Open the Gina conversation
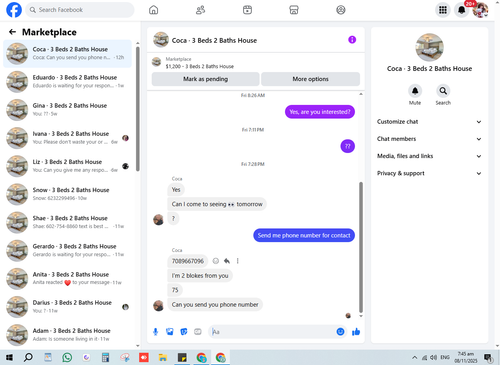Viewport: 500px width, 365px height. click(x=67, y=110)
